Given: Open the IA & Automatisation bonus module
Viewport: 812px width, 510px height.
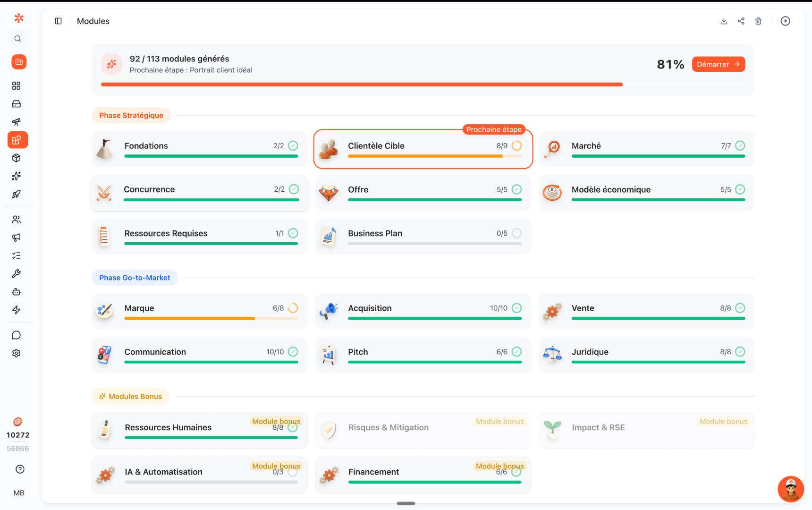Looking at the screenshot, I should (200, 475).
